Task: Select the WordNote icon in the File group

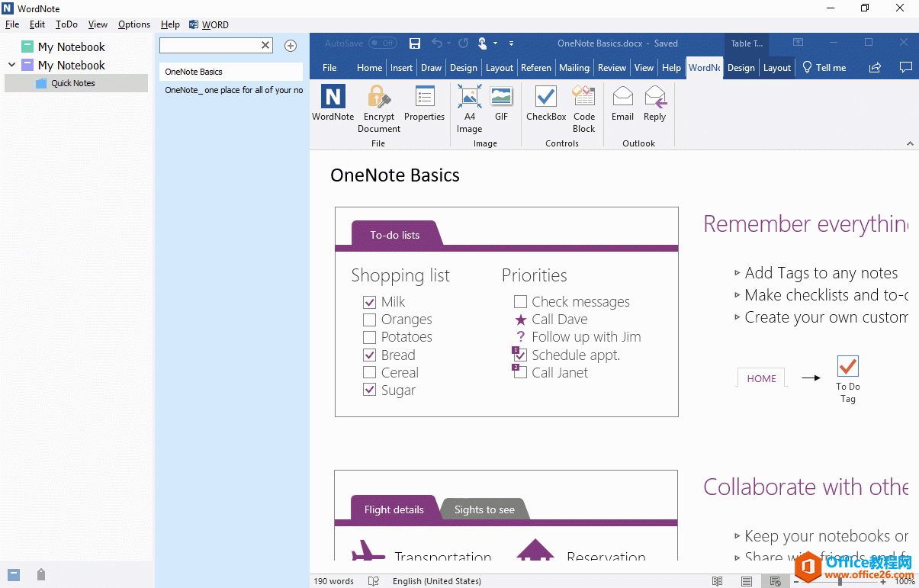Action: [332, 103]
